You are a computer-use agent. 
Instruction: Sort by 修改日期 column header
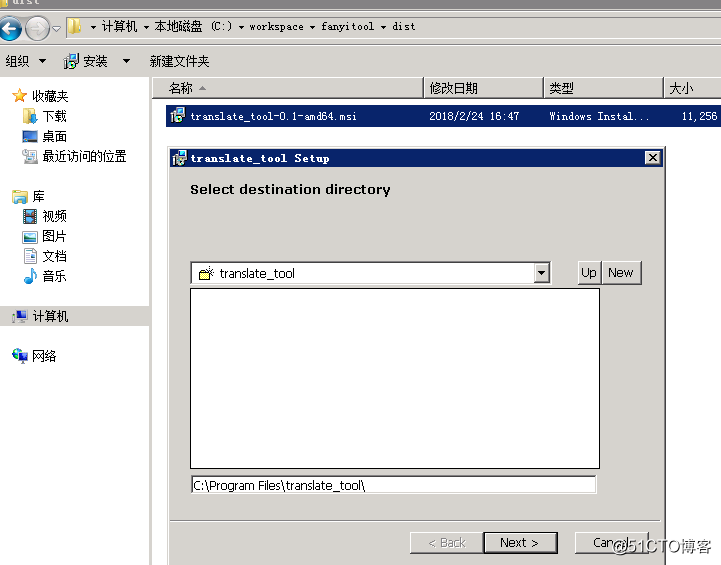(483, 88)
